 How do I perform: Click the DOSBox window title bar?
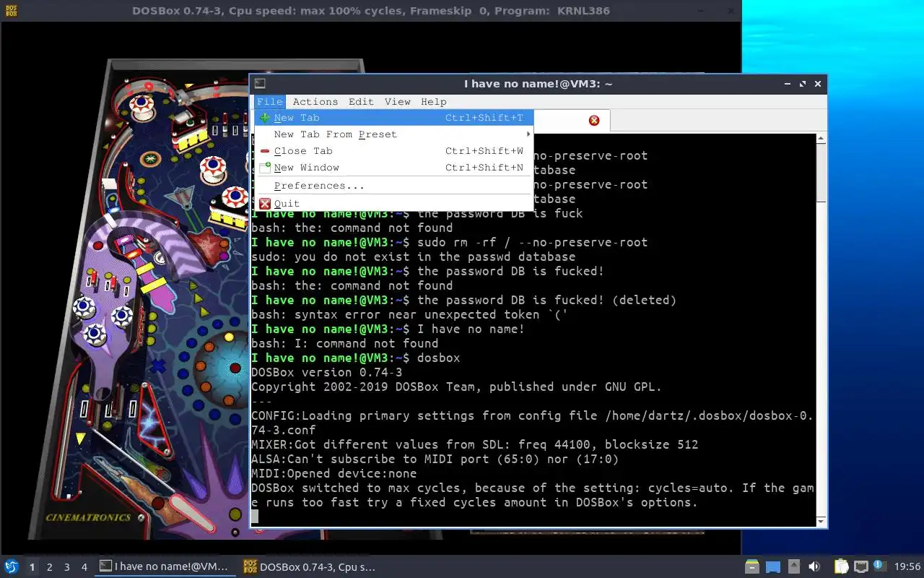[x=370, y=11]
